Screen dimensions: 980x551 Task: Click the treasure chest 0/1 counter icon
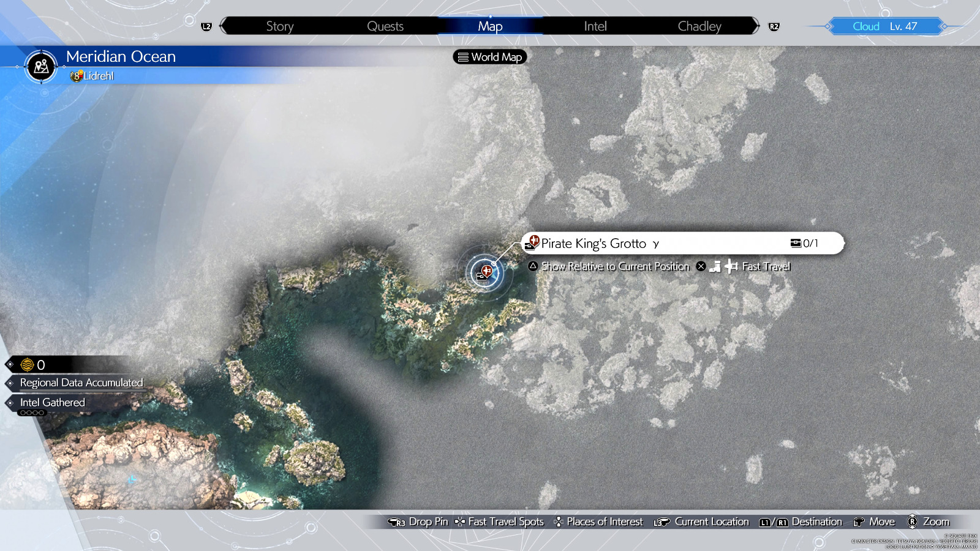[x=796, y=243]
